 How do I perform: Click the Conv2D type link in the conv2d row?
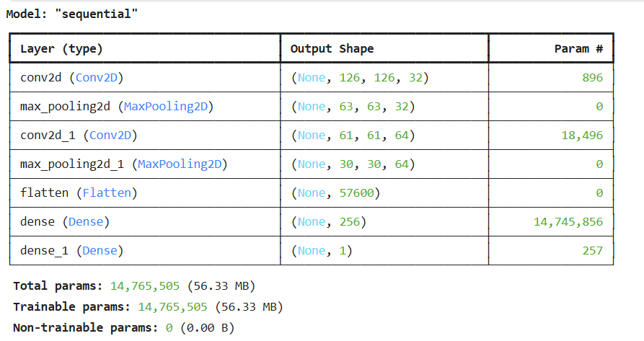click(x=97, y=78)
